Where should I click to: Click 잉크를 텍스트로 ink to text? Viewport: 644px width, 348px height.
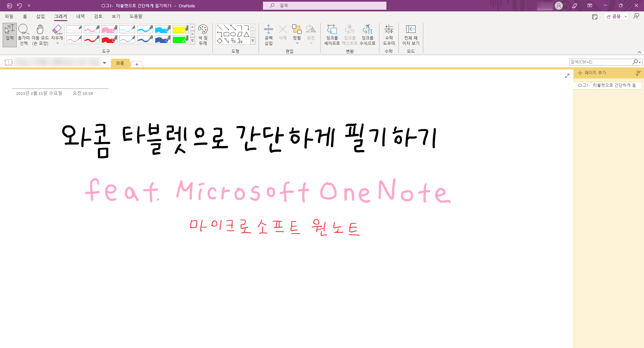[x=350, y=35]
